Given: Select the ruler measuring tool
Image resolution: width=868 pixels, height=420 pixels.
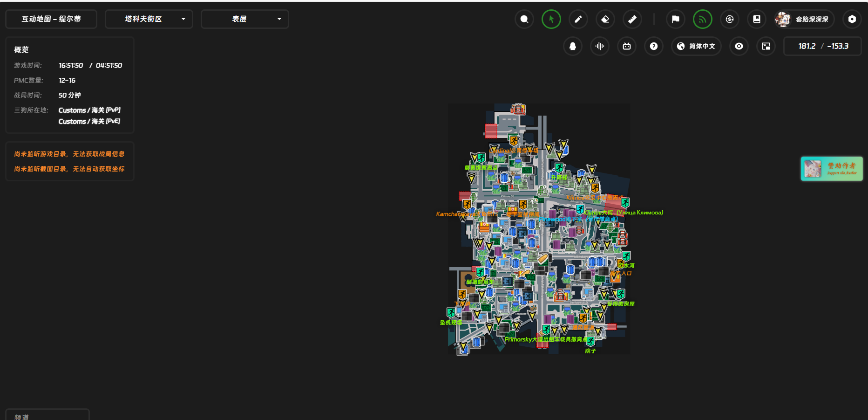Looking at the screenshot, I should [632, 19].
